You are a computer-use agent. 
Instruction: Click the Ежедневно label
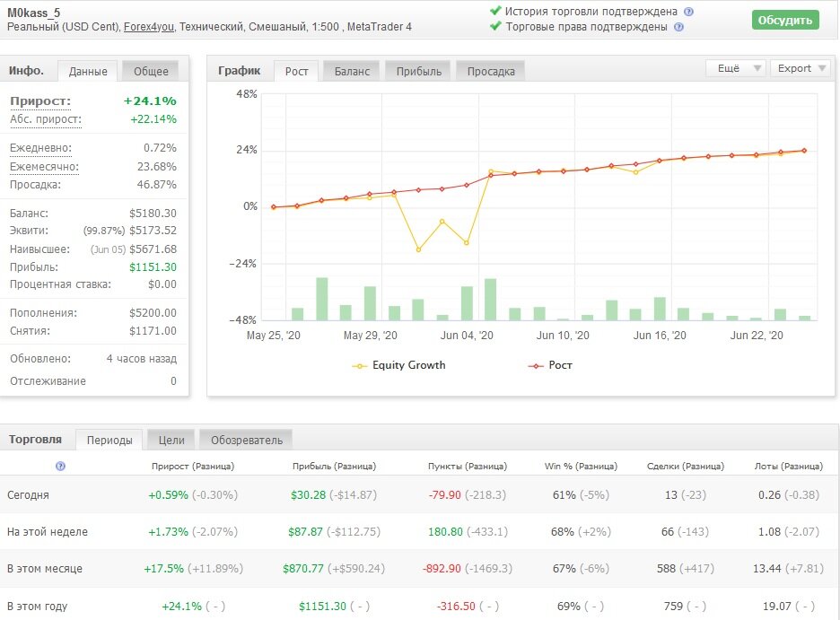click(40, 148)
